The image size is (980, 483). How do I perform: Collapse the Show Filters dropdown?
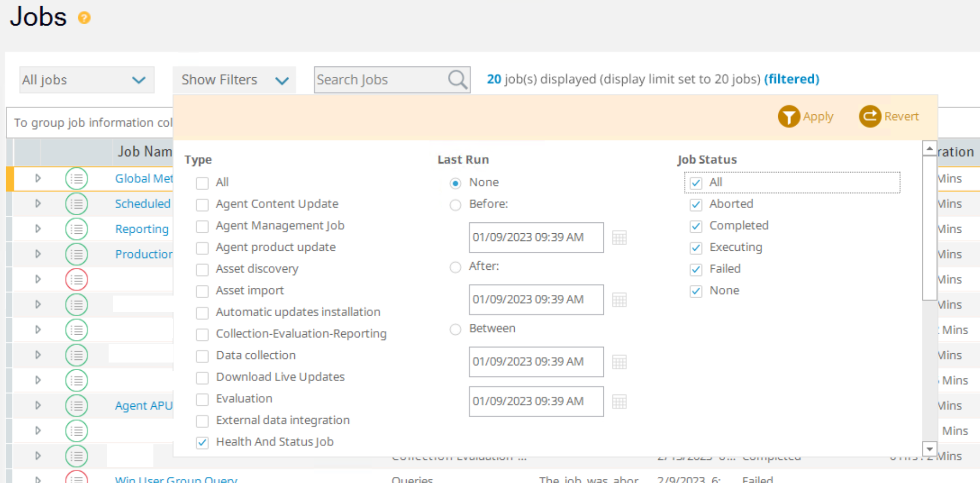(234, 80)
